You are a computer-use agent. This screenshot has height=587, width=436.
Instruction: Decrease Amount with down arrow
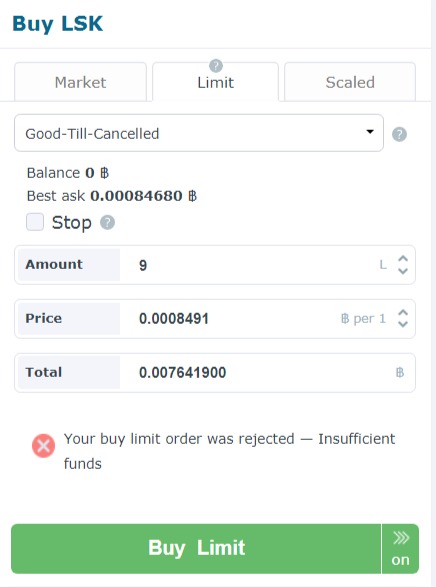[x=403, y=271]
